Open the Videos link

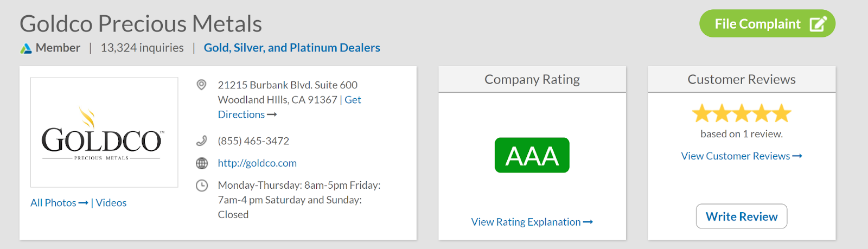[111, 203]
